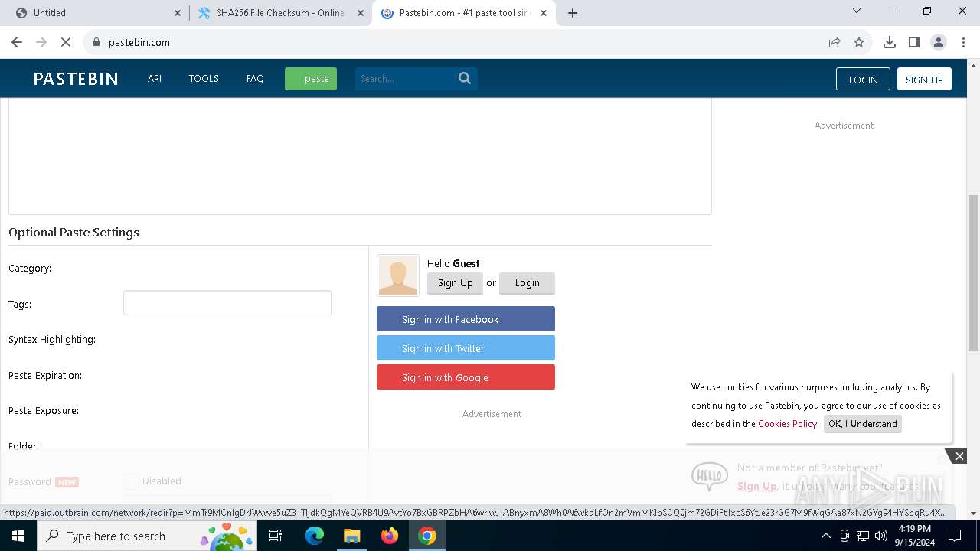Open the Chrome three-dot menu

point(963,42)
